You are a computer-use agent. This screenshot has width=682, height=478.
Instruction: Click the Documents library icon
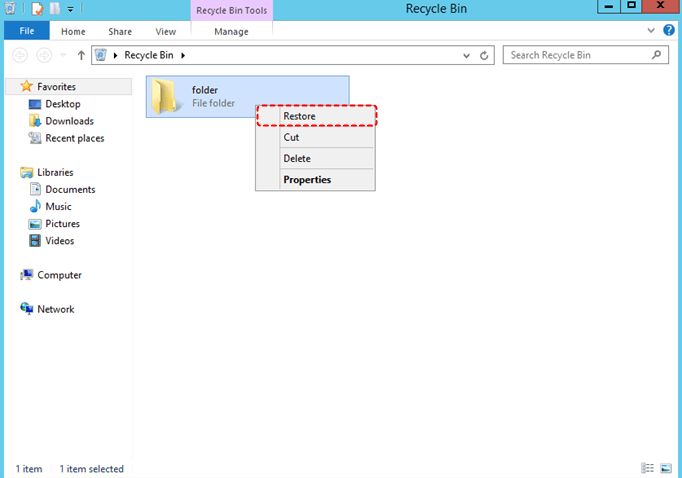pyautogui.click(x=35, y=189)
